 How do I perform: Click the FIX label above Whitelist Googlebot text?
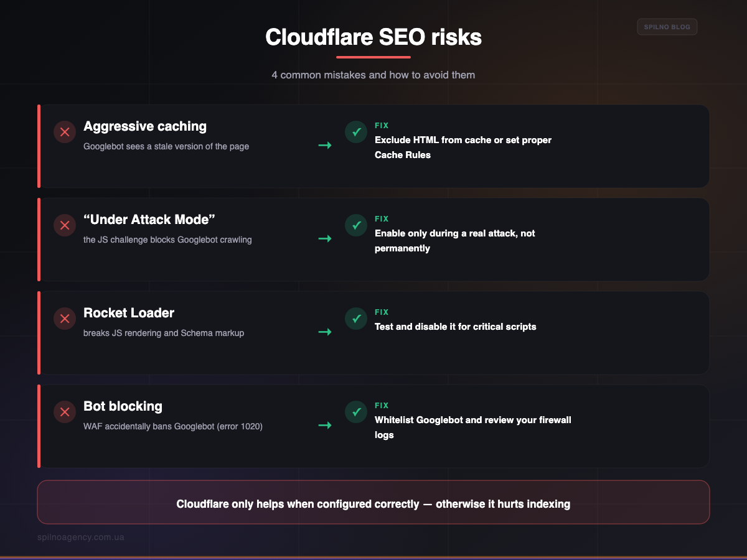pyautogui.click(x=382, y=406)
